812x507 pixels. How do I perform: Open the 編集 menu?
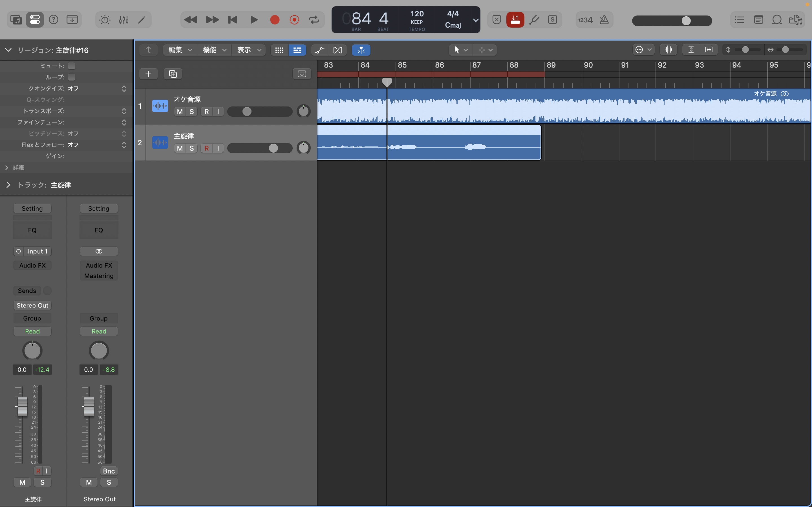180,50
